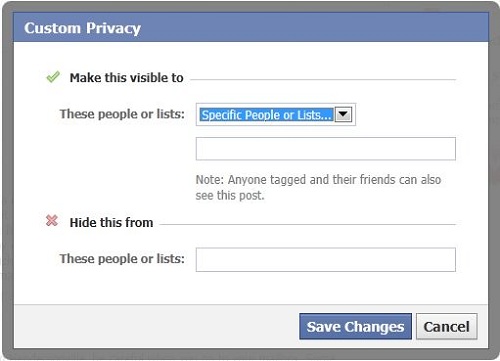Click the Custom Privacy title text
The height and width of the screenshot is (361, 500).
click(x=82, y=28)
